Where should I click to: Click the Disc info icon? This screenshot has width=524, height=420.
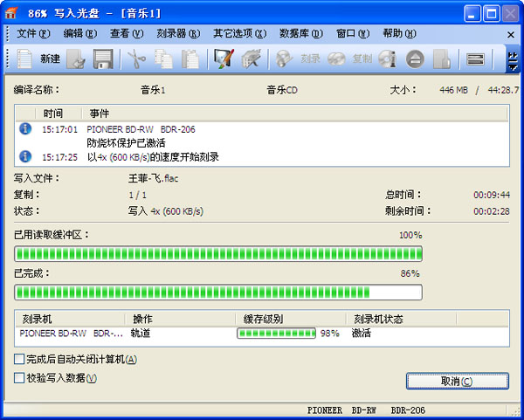(x=388, y=59)
